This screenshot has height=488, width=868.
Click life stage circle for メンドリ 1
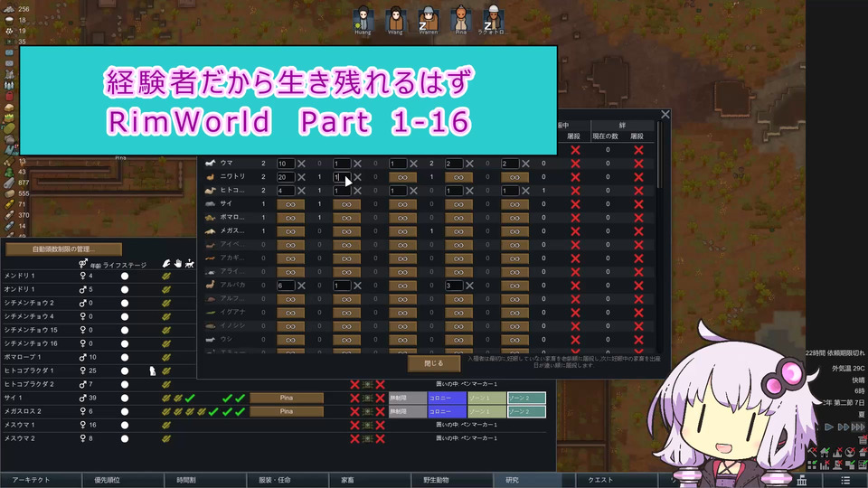tap(125, 276)
